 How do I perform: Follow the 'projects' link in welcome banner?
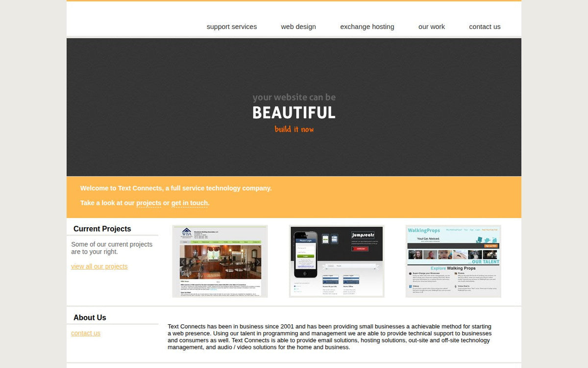point(148,203)
